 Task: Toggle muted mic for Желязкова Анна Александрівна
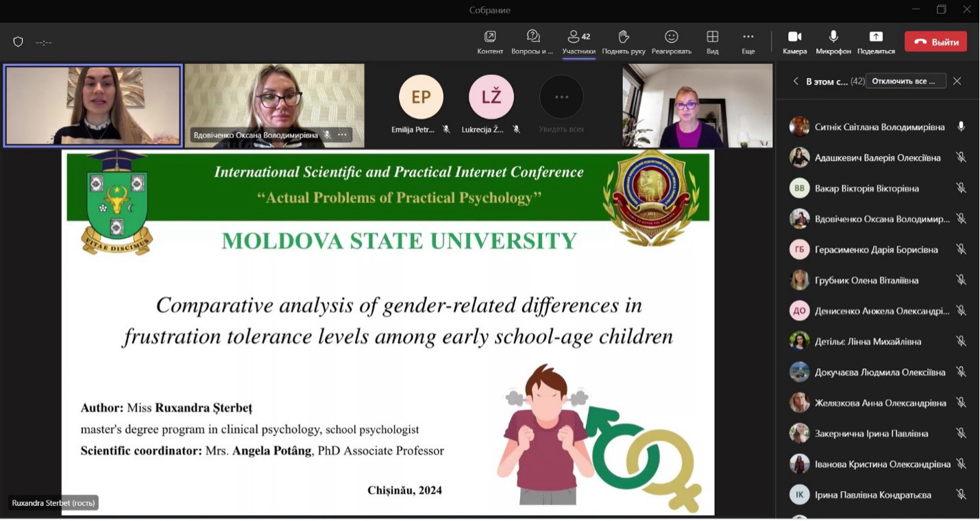click(x=961, y=402)
